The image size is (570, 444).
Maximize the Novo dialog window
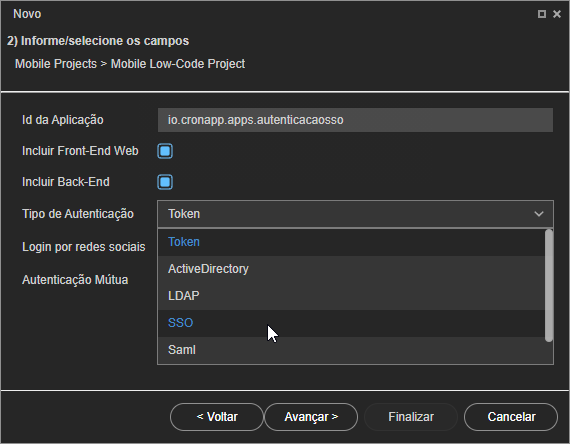[x=542, y=14]
